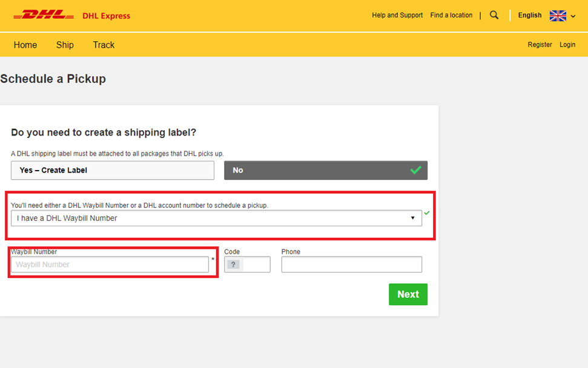Viewport: 588px width, 368px height.
Task: Open the search magnifier icon
Action: 494,15
